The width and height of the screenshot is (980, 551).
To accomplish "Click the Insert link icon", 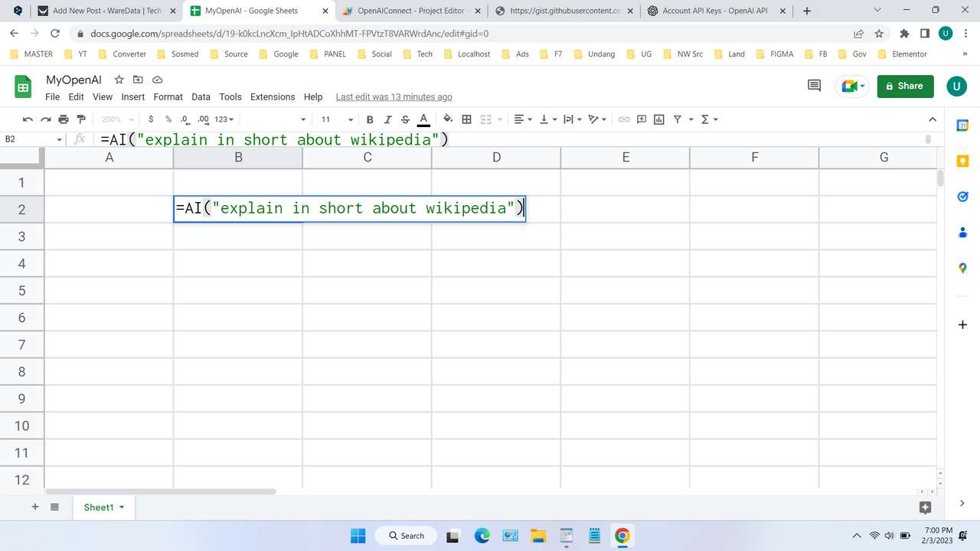I will 624,119.
